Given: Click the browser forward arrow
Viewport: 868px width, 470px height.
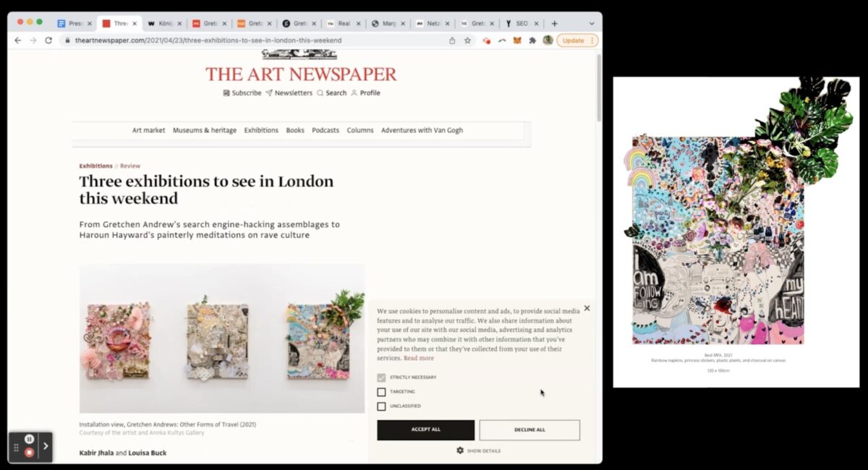Looking at the screenshot, I should point(33,40).
